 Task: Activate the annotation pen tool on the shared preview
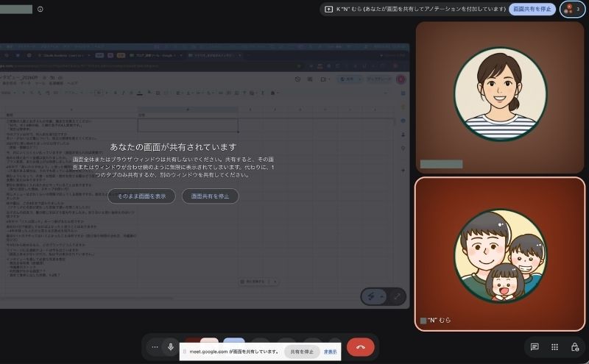click(x=371, y=296)
